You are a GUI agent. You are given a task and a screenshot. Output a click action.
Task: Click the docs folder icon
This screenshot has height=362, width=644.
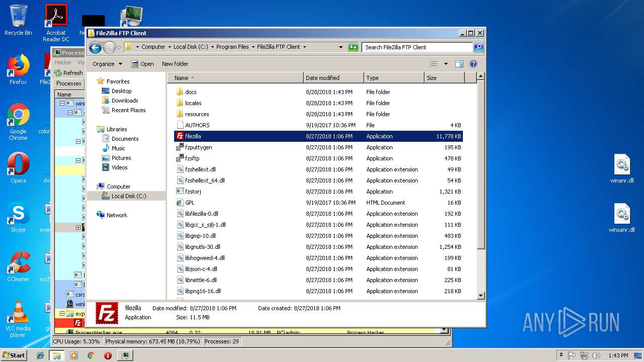180,92
